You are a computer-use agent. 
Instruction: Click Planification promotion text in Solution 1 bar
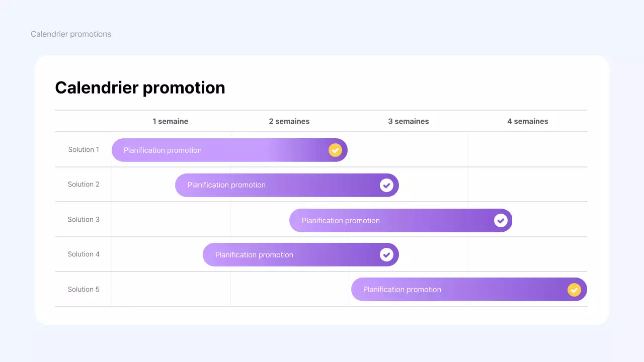(163, 150)
